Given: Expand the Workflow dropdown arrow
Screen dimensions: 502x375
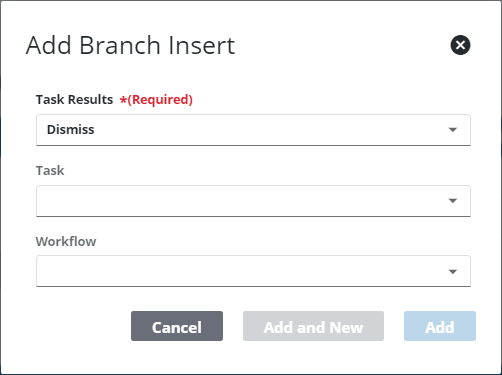Looking at the screenshot, I should (452, 272).
